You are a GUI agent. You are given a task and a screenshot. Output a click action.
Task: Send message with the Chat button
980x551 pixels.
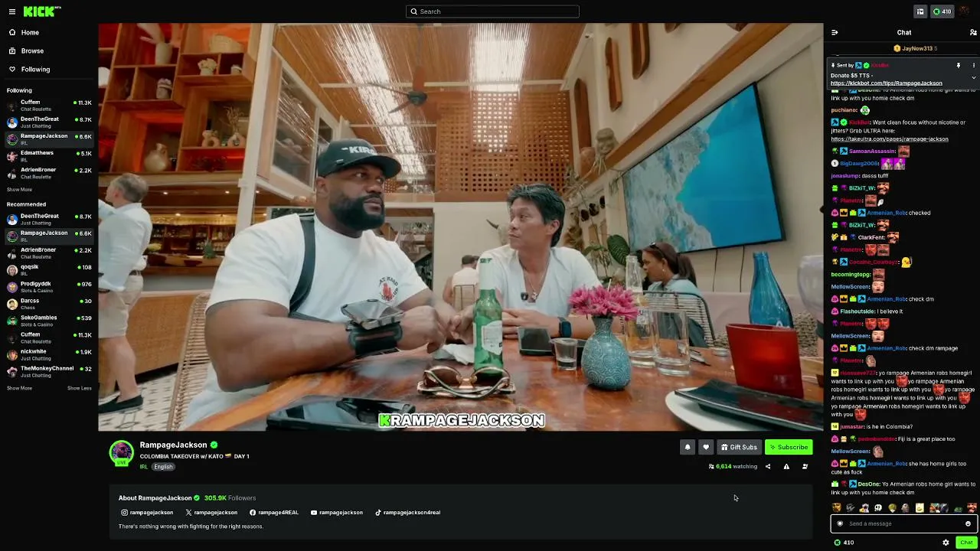pyautogui.click(x=966, y=543)
